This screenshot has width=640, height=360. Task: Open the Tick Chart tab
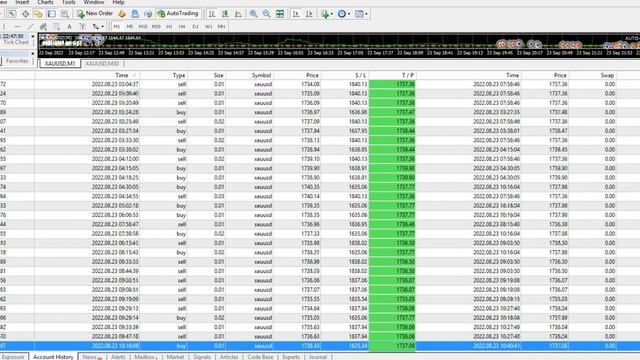16,42
